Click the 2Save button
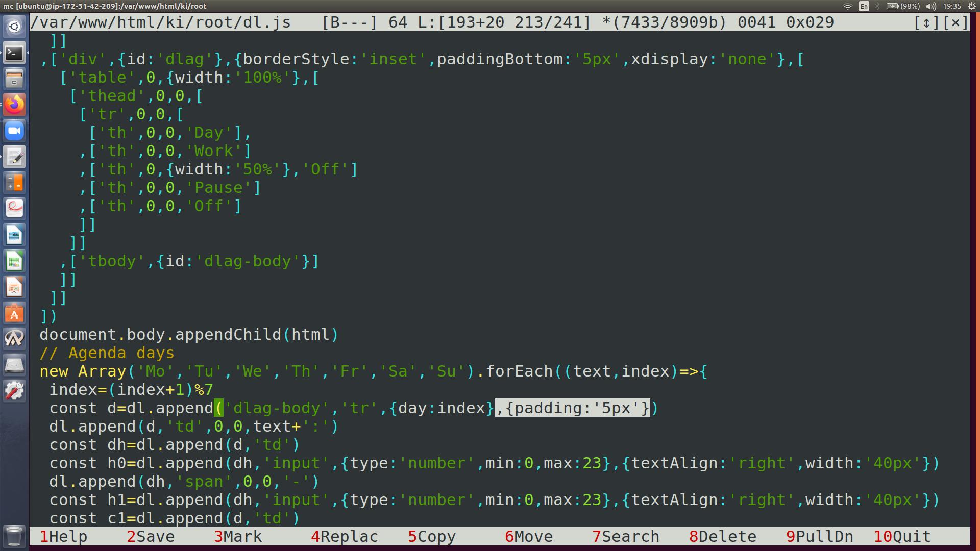 point(151,537)
